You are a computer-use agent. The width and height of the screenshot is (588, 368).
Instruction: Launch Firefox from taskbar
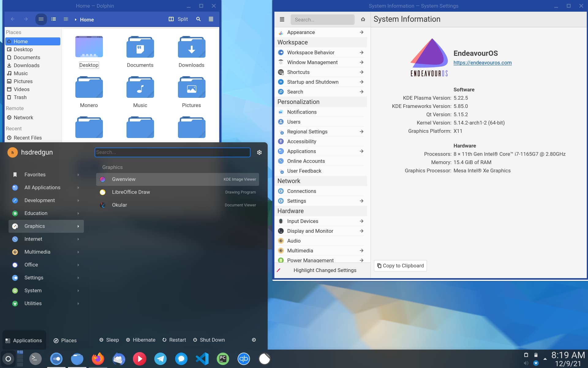98,359
